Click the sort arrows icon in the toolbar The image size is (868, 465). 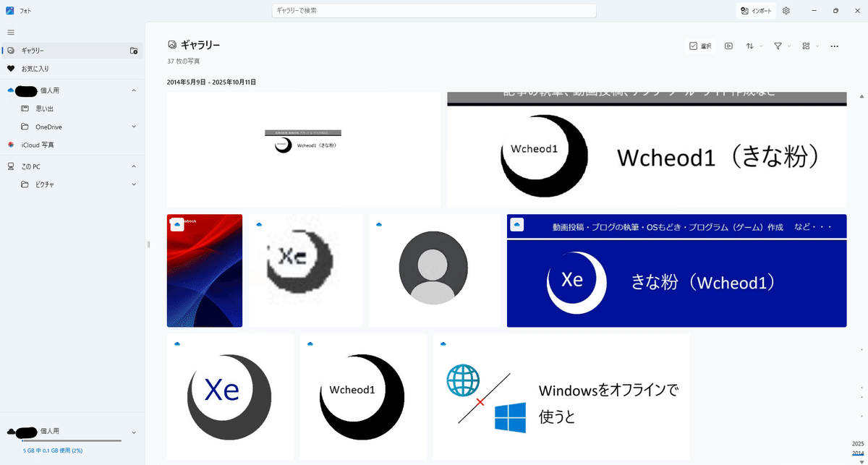[x=750, y=46]
